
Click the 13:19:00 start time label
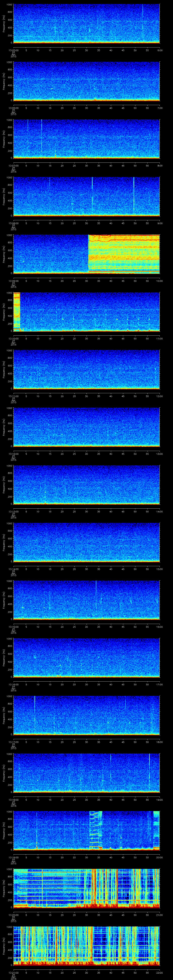pos(13,858)
